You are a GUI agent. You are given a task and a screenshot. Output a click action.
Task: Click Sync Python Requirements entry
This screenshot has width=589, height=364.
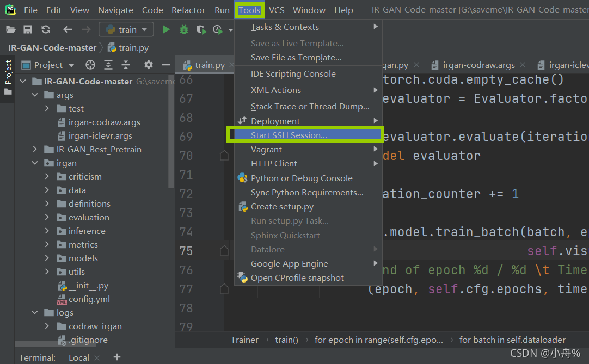309,192
